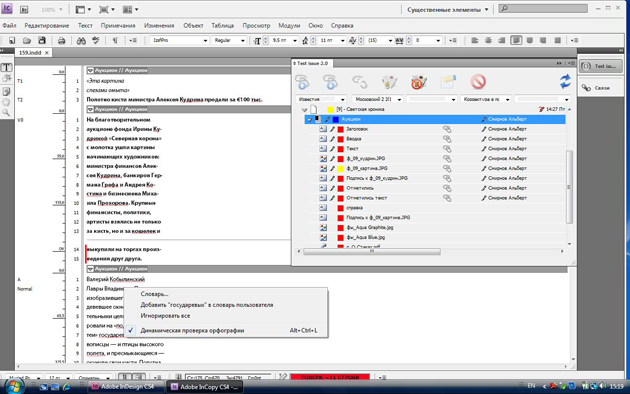Click the align left paragraph icon
The image size is (630, 394).
475,40
